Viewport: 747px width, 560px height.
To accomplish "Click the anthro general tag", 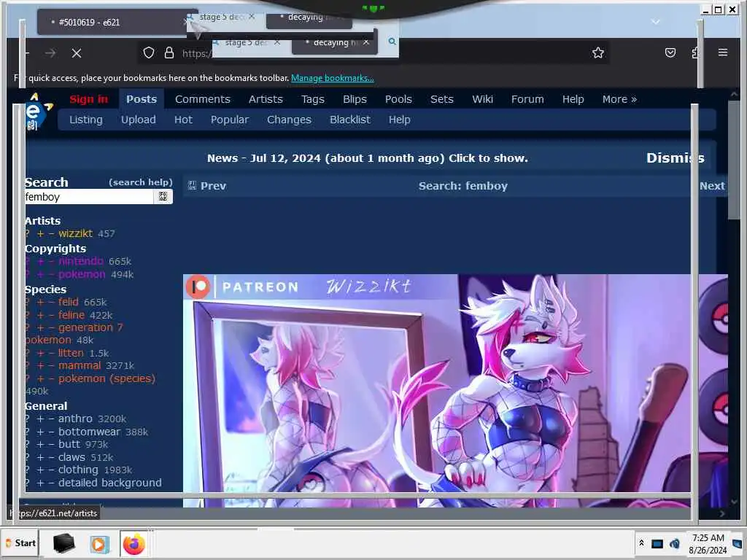I will point(75,419).
